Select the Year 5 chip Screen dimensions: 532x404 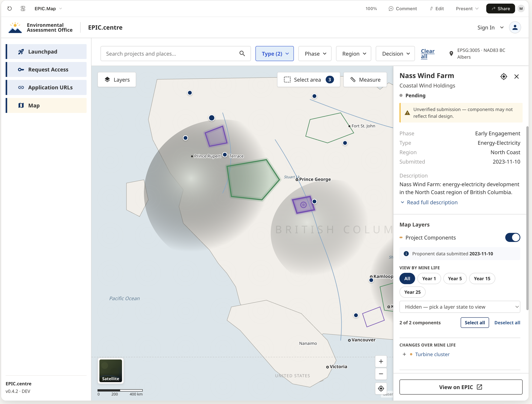pos(455,279)
